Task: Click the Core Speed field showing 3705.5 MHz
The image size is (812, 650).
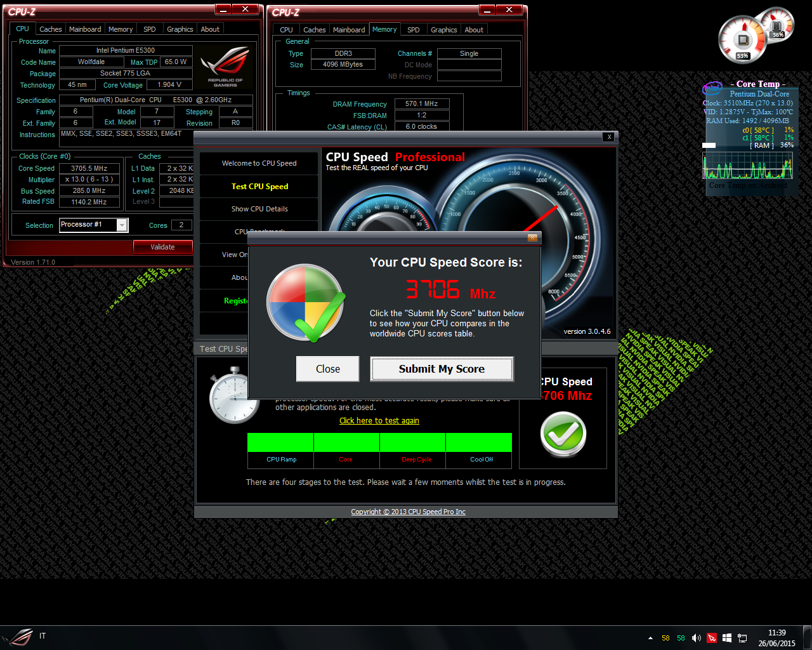Action: coord(89,168)
